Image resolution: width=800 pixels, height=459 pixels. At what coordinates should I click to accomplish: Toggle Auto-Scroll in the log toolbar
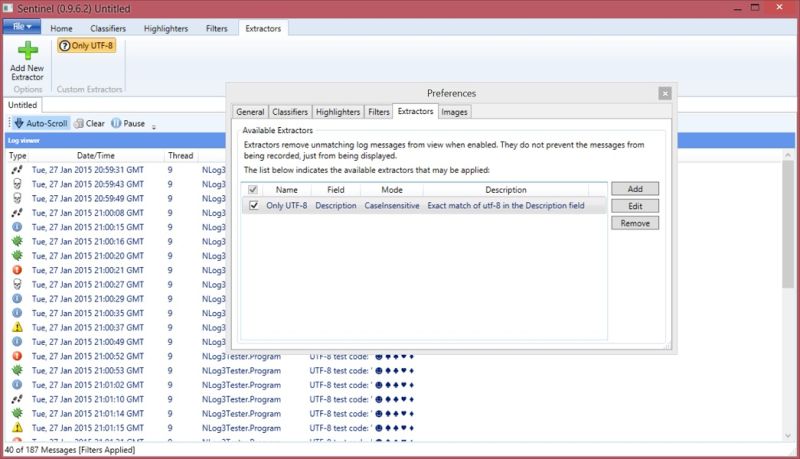41,123
